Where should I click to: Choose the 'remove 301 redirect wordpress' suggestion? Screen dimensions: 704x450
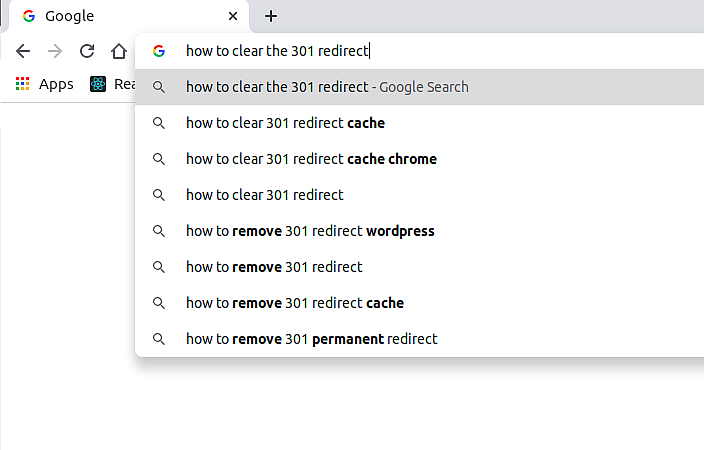click(x=310, y=231)
